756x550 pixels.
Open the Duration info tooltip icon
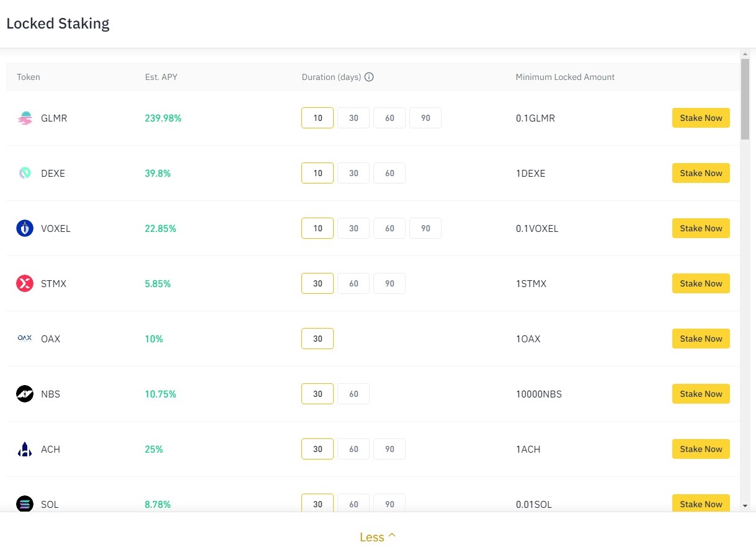click(x=369, y=77)
